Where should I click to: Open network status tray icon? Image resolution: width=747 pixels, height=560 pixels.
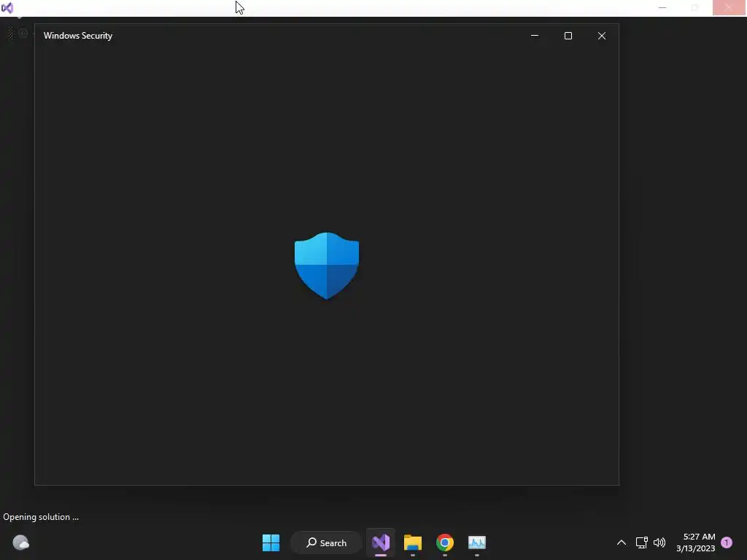pyautogui.click(x=641, y=542)
